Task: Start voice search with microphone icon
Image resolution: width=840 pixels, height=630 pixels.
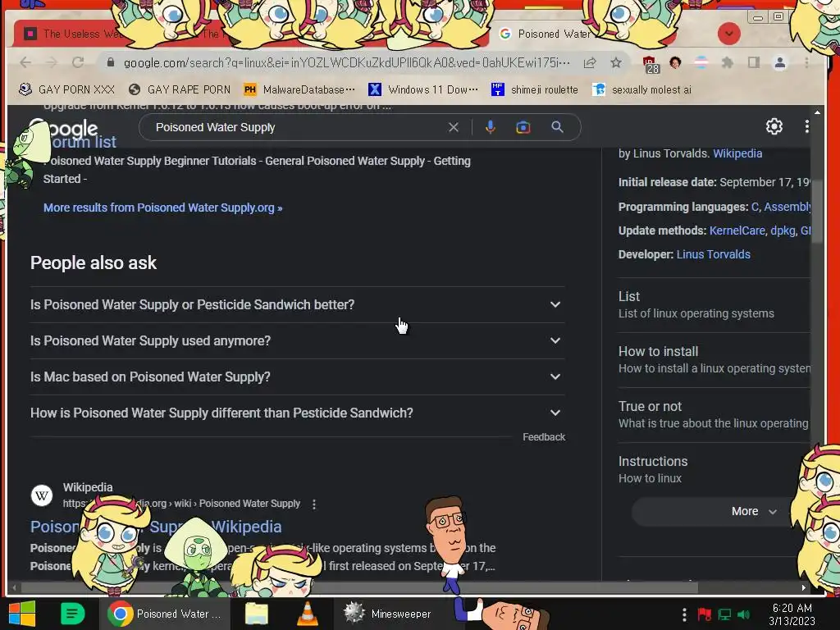Action: [491, 127]
